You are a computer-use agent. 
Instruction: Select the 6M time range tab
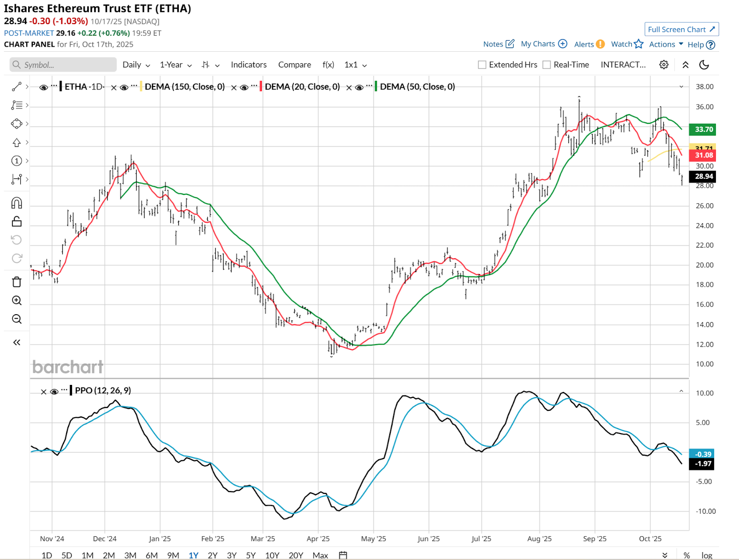(x=151, y=555)
